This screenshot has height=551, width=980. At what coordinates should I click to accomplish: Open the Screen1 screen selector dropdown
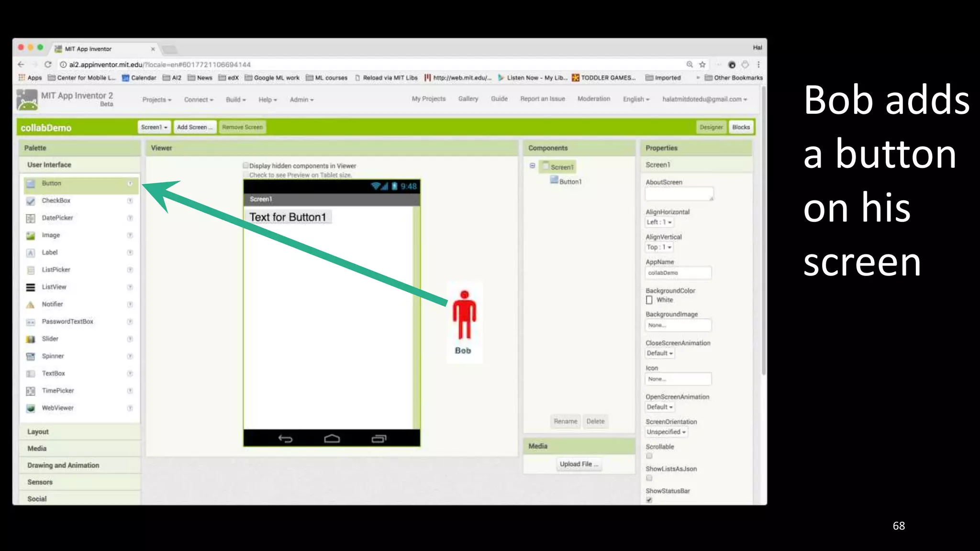pos(154,127)
